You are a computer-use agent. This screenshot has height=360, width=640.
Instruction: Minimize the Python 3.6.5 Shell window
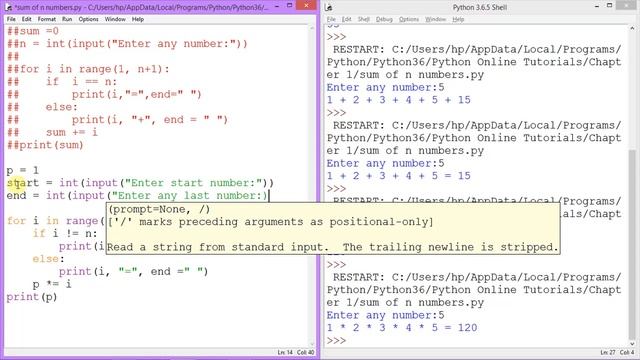pyautogui.click(x=597, y=6)
